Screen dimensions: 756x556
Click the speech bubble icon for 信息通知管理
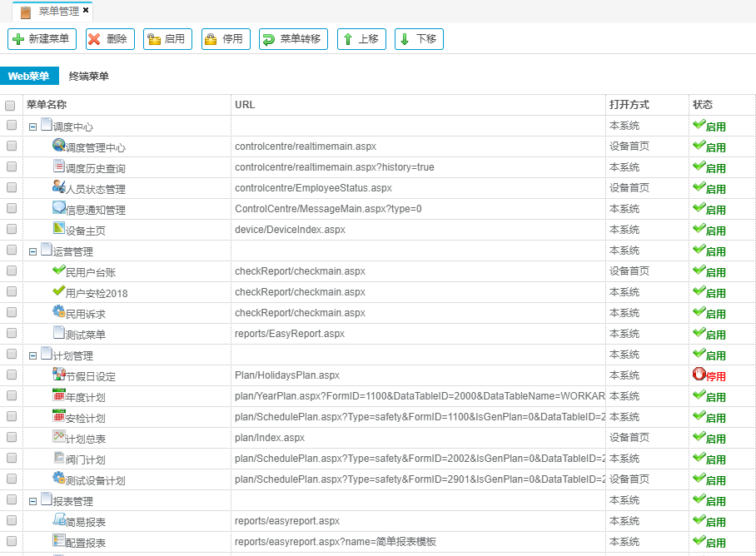(58, 207)
